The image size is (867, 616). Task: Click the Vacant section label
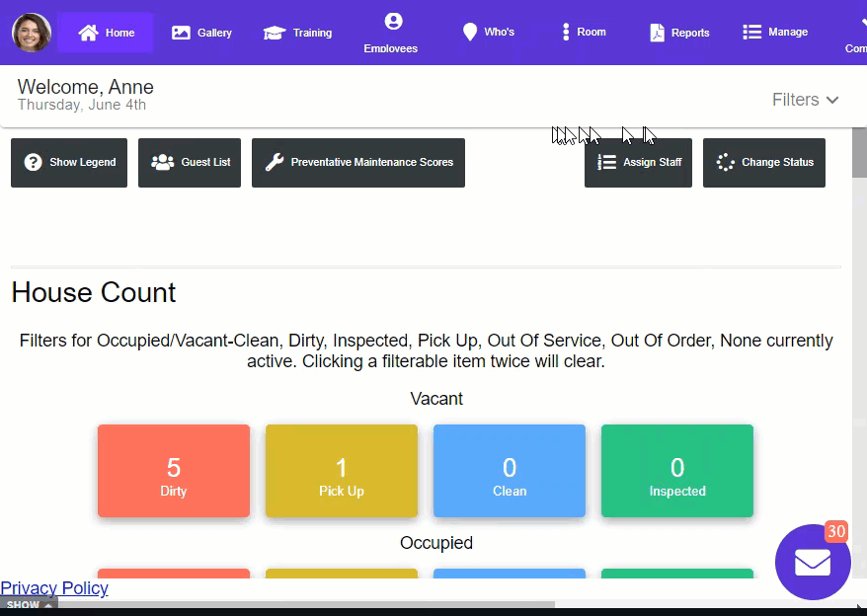[436, 399]
